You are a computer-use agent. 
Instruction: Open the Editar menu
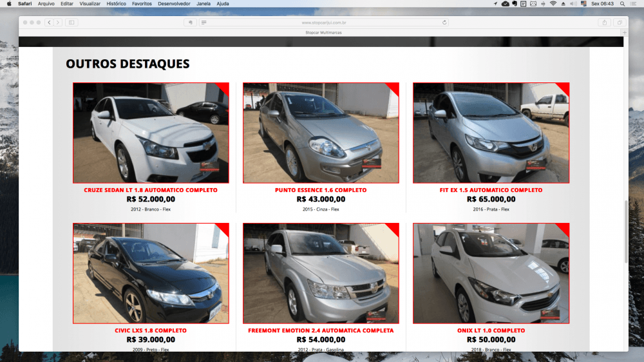tap(66, 4)
